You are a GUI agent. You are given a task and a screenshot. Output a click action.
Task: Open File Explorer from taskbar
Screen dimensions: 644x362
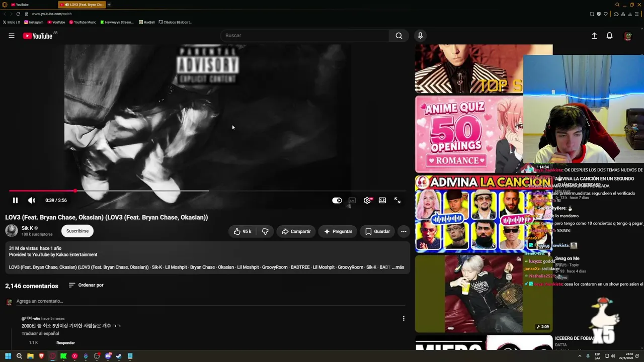30,356
